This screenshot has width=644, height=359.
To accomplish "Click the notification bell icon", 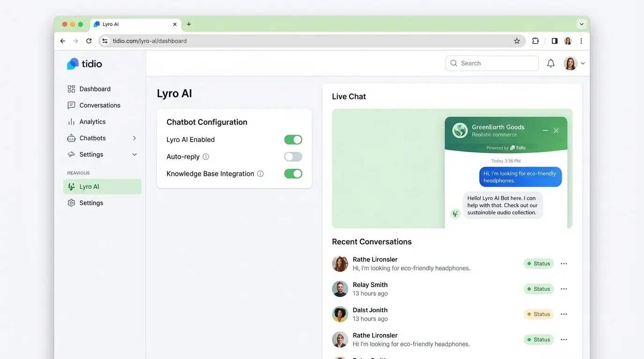I will pyautogui.click(x=551, y=64).
